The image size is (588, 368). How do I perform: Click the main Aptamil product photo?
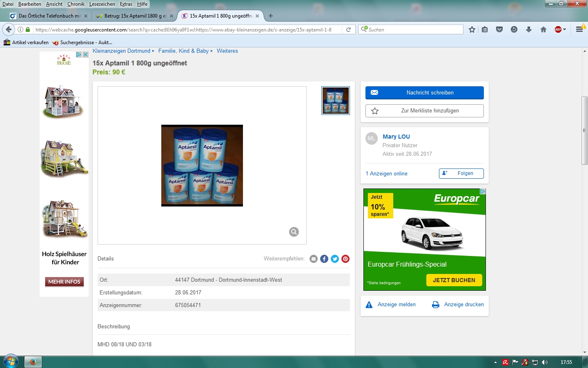point(202,166)
